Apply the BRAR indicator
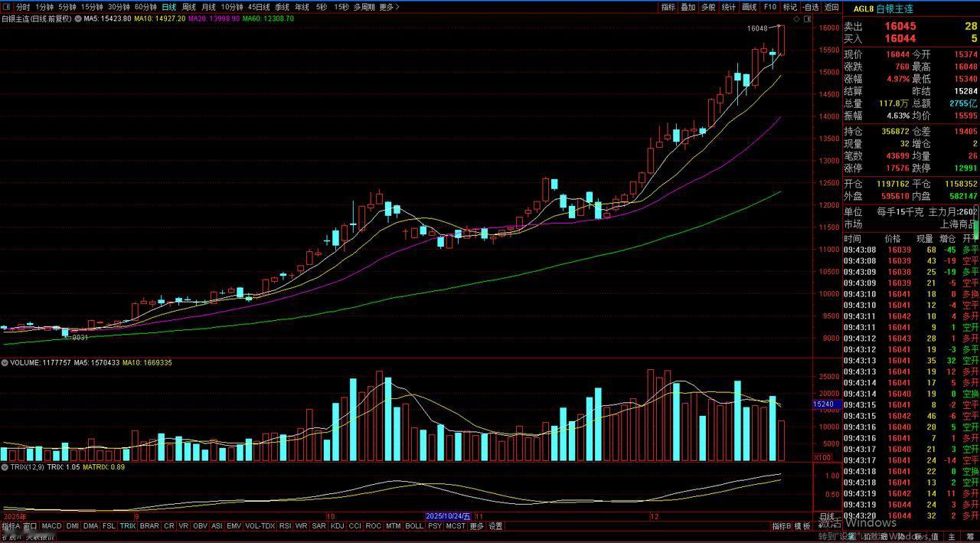Screen dimensions: 980x543 click(x=149, y=526)
